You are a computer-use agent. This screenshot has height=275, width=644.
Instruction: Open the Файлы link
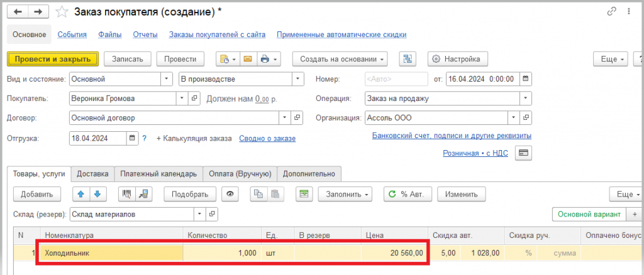[x=109, y=35]
